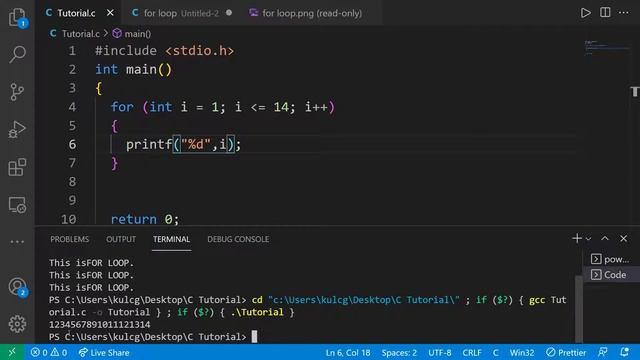Click the errors and warnings count in the status bar
The width and height of the screenshot is (640, 360).
(49, 352)
